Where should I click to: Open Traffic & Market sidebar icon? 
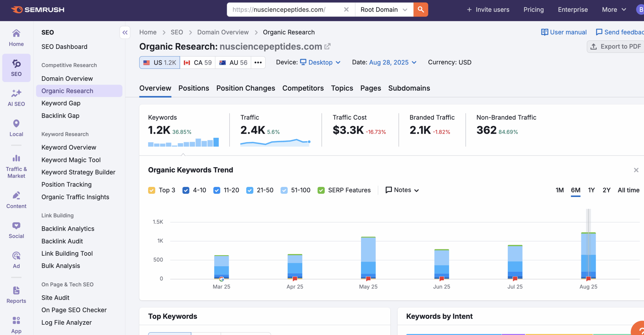pyautogui.click(x=16, y=166)
